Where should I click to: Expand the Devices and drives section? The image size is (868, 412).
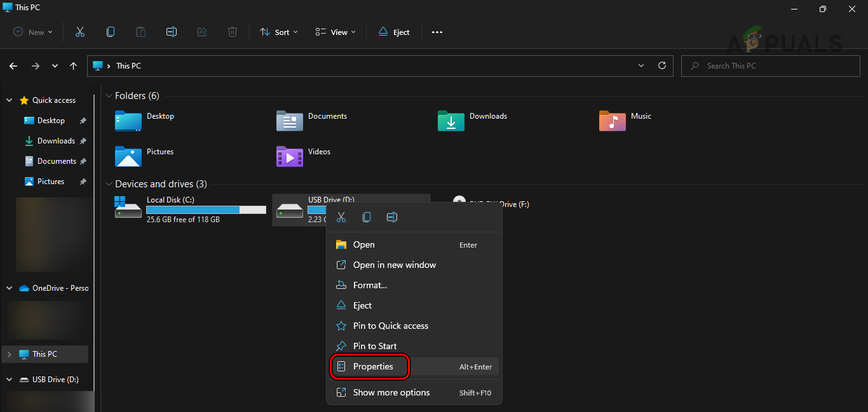[x=109, y=184]
